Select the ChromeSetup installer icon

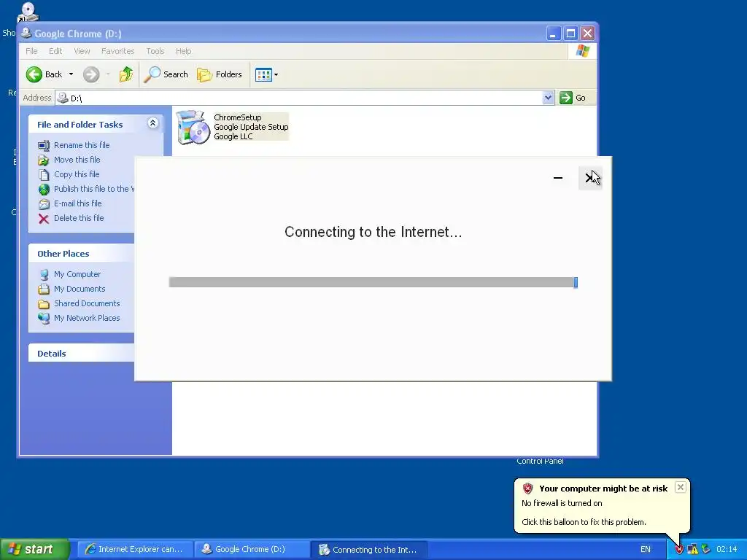coord(193,127)
